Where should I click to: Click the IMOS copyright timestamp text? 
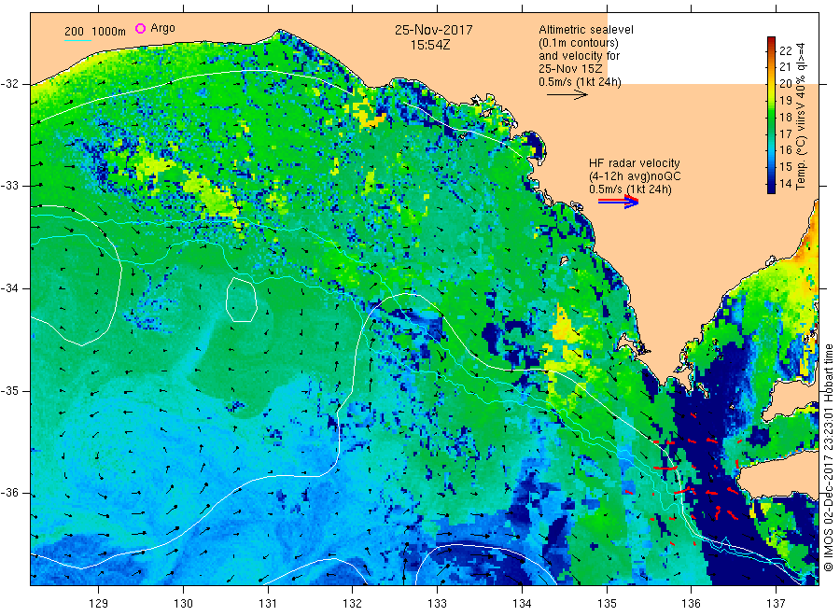(828, 457)
